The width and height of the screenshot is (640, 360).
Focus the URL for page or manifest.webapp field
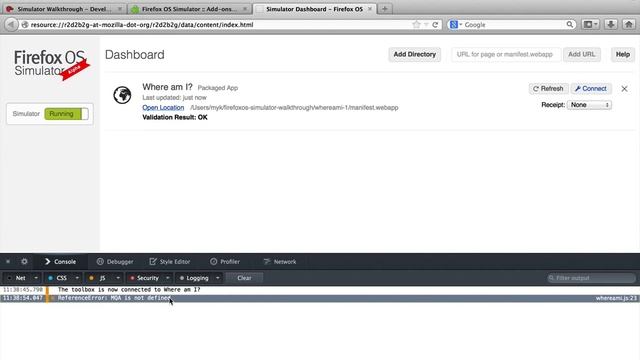pyautogui.click(x=506, y=54)
